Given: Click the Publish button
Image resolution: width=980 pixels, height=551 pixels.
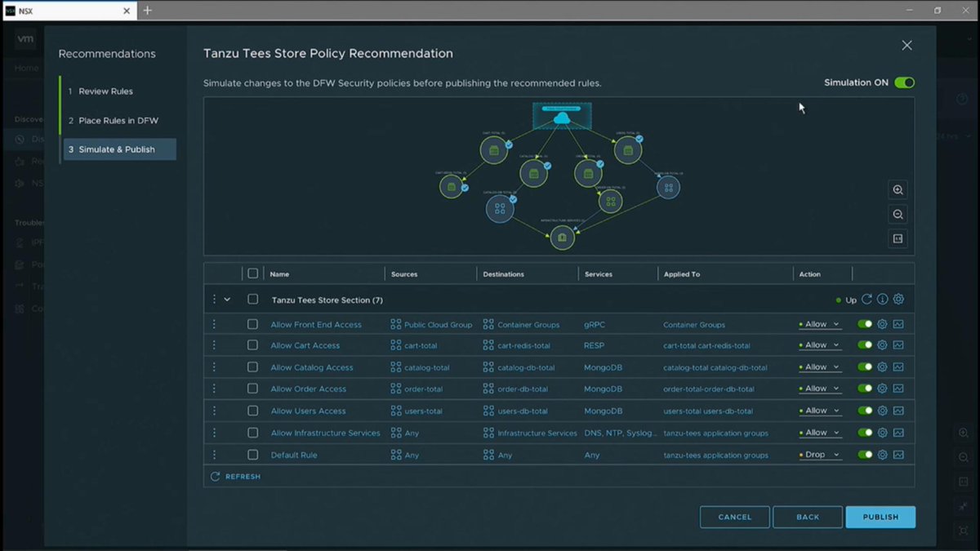Looking at the screenshot, I should click(880, 517).
